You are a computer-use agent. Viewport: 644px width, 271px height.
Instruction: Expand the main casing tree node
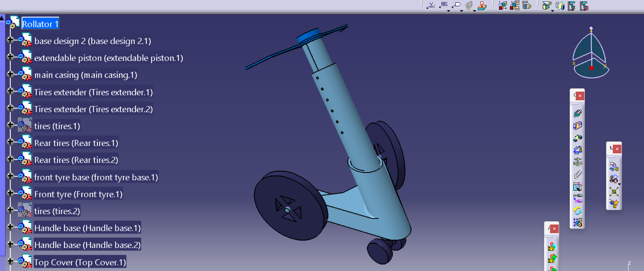10,74
